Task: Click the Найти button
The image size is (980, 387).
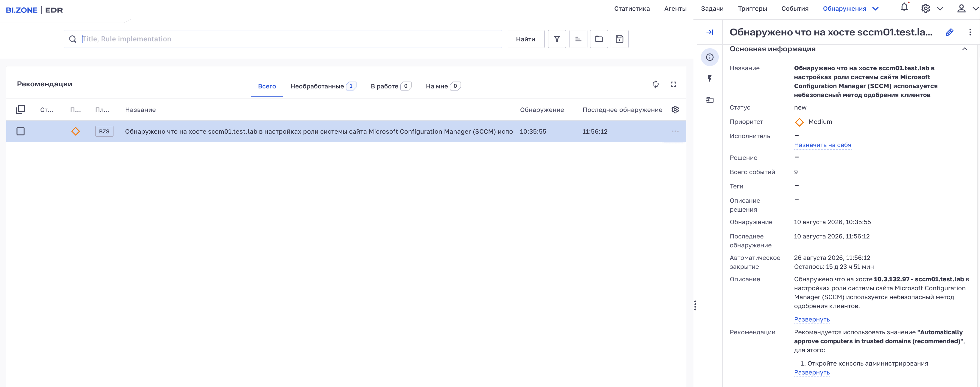Action: tap(525, 39)
